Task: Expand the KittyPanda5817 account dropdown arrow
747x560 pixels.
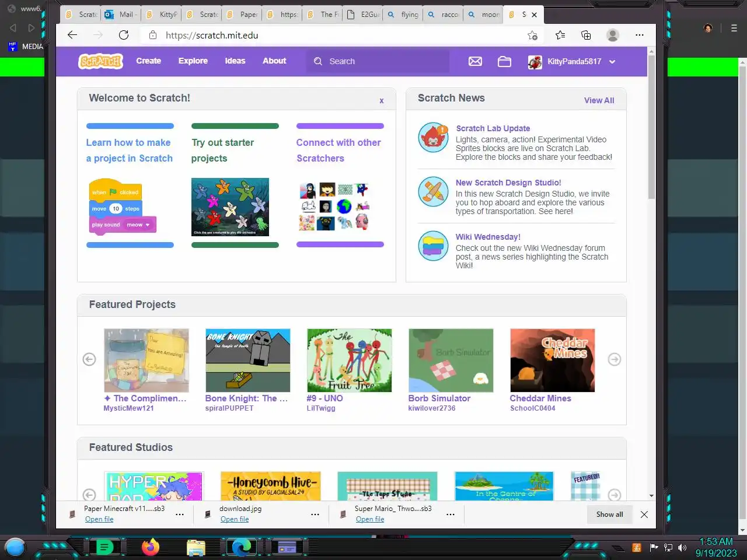Action: (612, 62)
